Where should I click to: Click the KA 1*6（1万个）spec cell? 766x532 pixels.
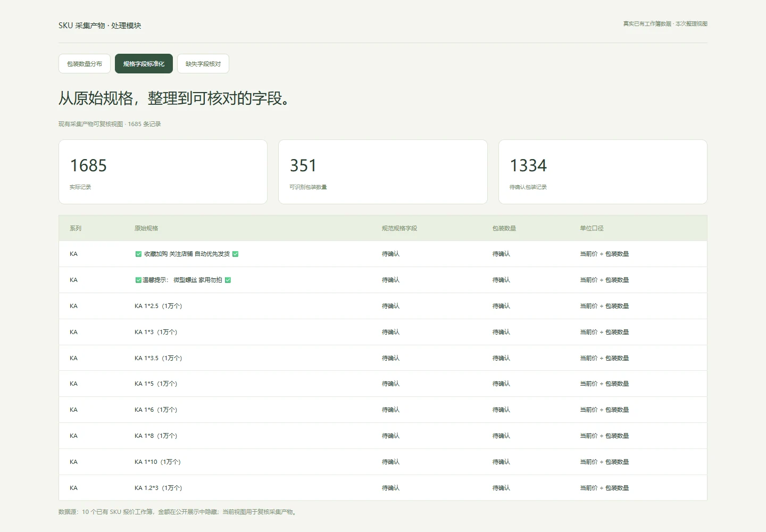156,410
